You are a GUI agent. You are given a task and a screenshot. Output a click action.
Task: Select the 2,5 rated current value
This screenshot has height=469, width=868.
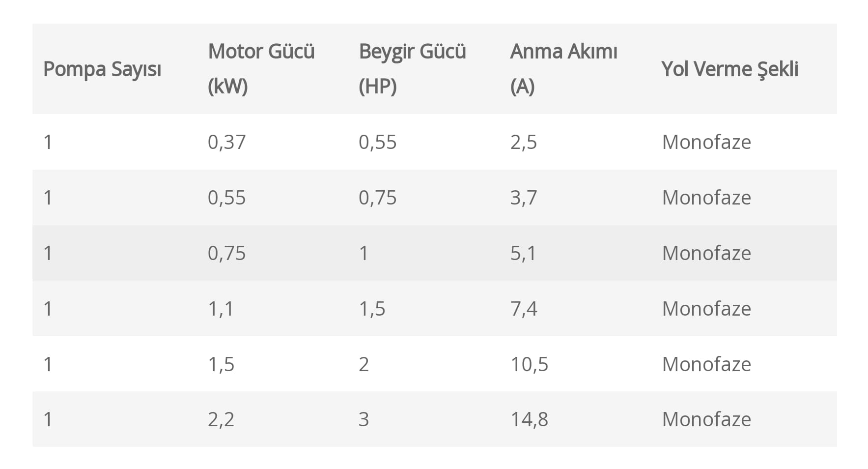pos(524,142)
